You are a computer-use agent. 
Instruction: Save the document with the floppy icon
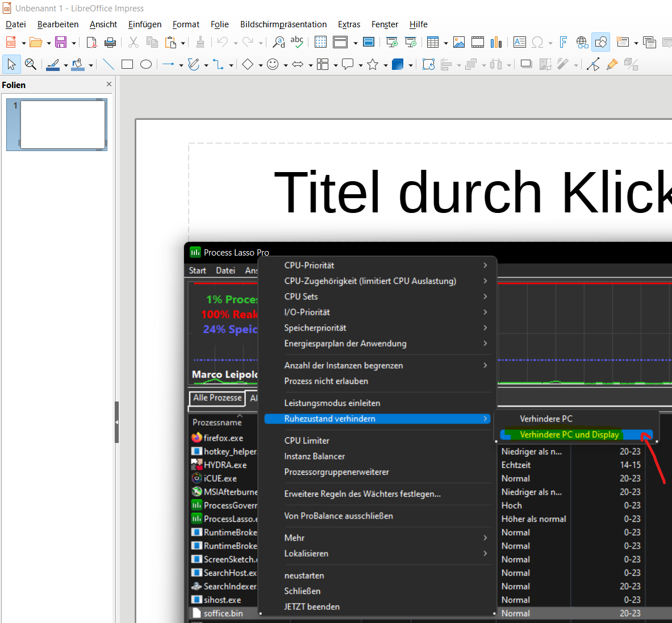tap(61, 42)
